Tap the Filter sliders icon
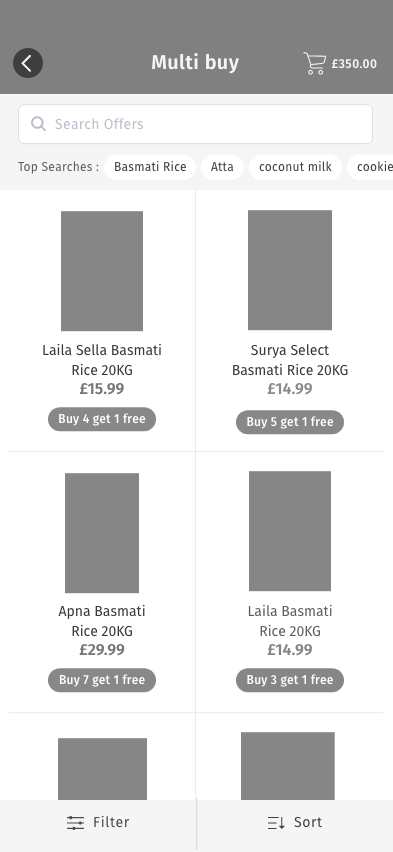Viewport: 393px width, 852px height. coord(76,823)
